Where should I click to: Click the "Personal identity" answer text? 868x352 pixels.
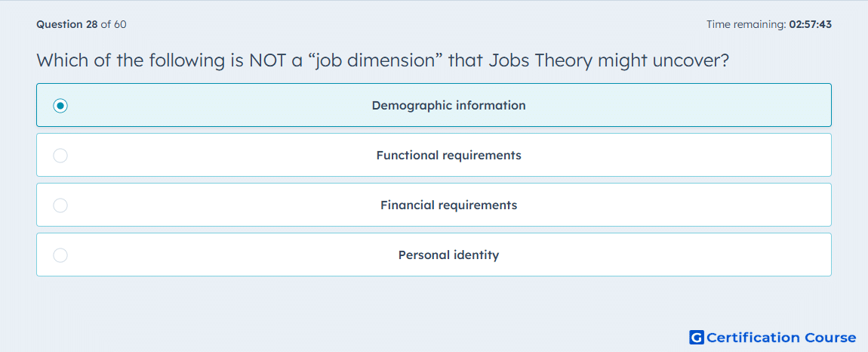pos(449,255)
